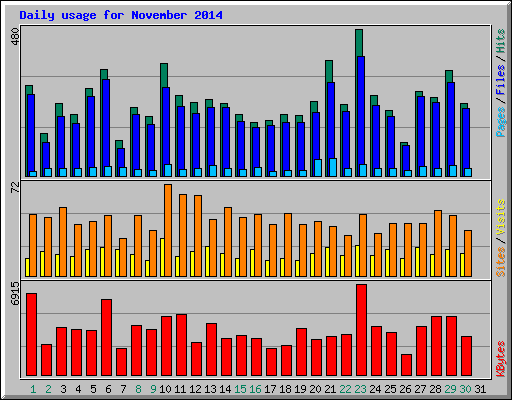
Task: Click day 30 on the x-axis
Action: pos(465,389)
